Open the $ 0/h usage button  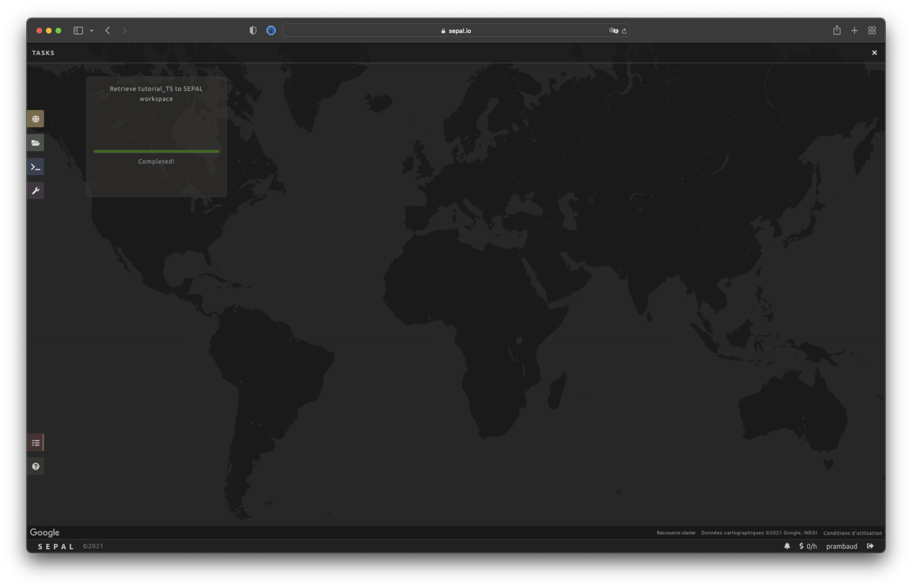pyautogui.click(x=808, y=546)
